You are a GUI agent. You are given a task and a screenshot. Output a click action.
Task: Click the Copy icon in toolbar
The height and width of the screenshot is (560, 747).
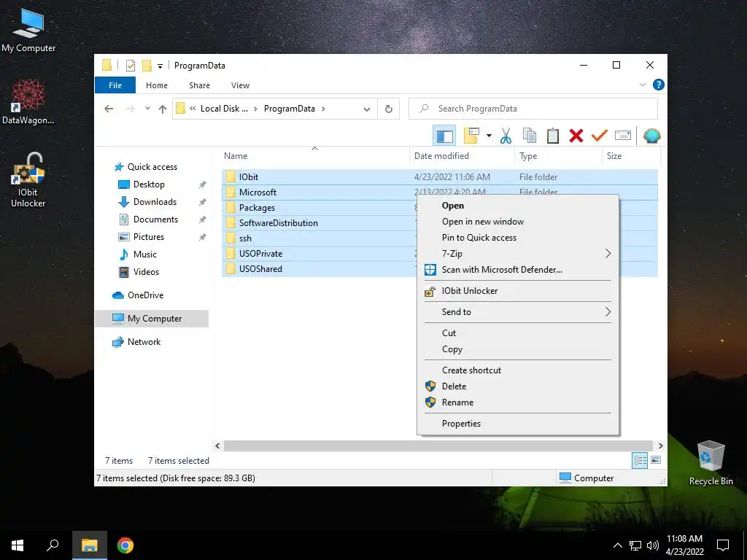(x=530, y=136)
